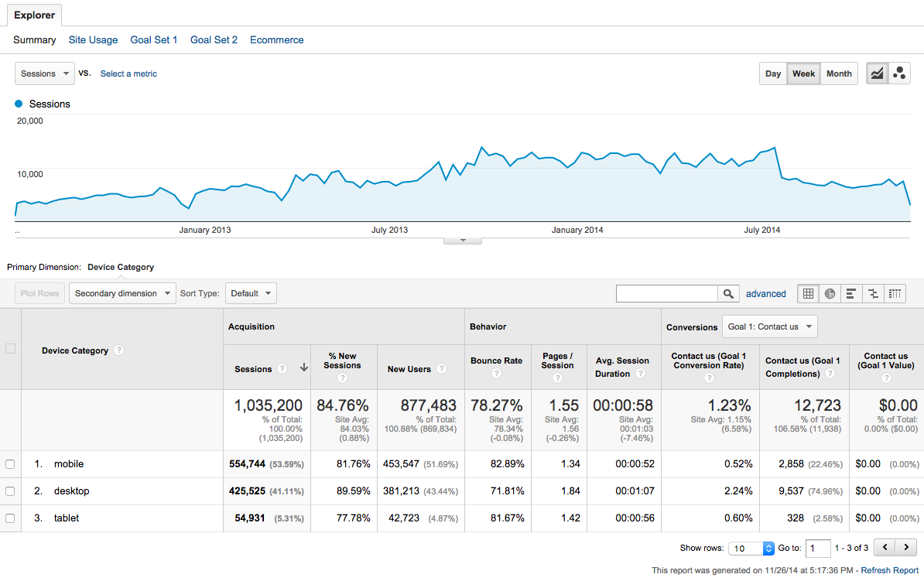This screenshot has width=924, height=581.
Task: Check the desktop row checkbox
Action: point(10,491)
